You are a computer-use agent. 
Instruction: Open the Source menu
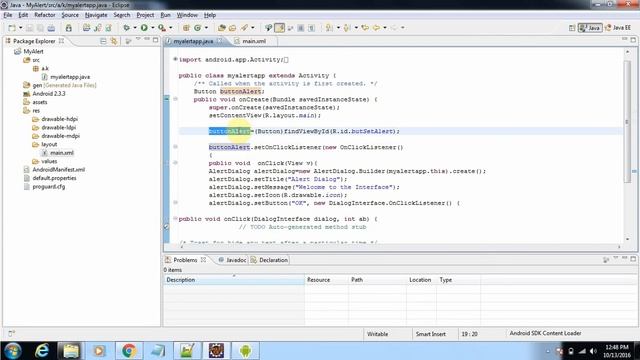click(x=70, y=15)
